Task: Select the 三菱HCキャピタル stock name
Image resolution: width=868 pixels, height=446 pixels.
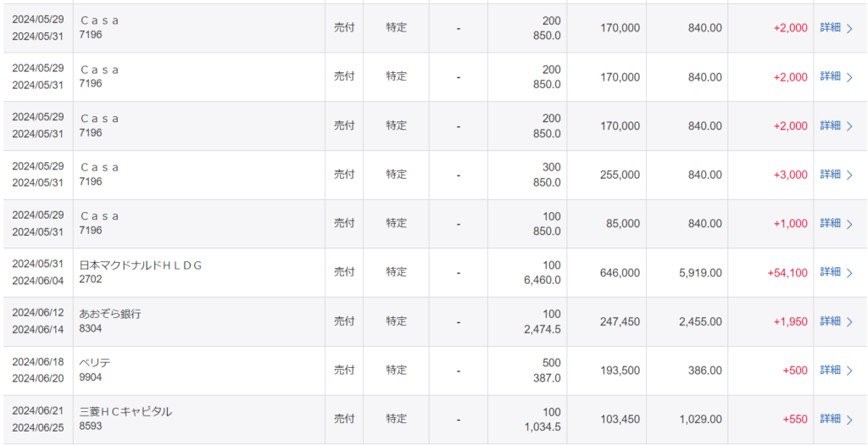Action: point(125,411)
